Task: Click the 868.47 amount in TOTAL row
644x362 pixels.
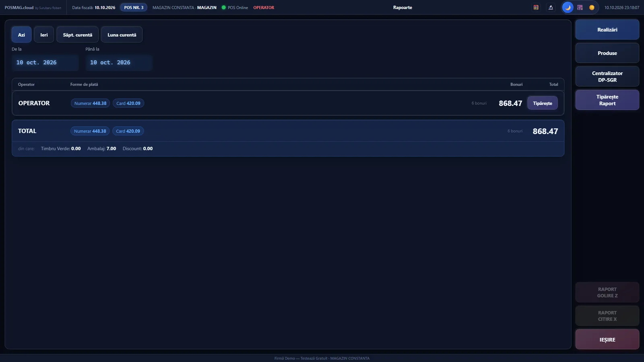Action: 545,132
